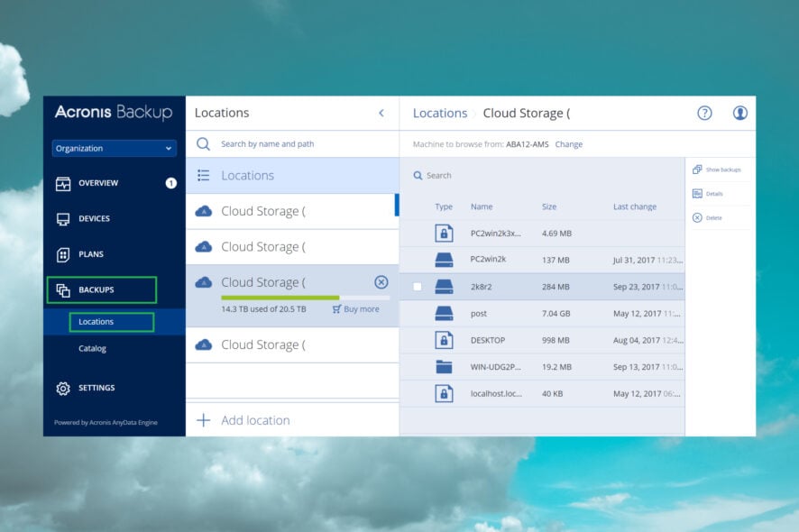The height and width of the screenshot is (532, 799).
Task: Select the 2k8r2 backup name
Action: [481, 287]
